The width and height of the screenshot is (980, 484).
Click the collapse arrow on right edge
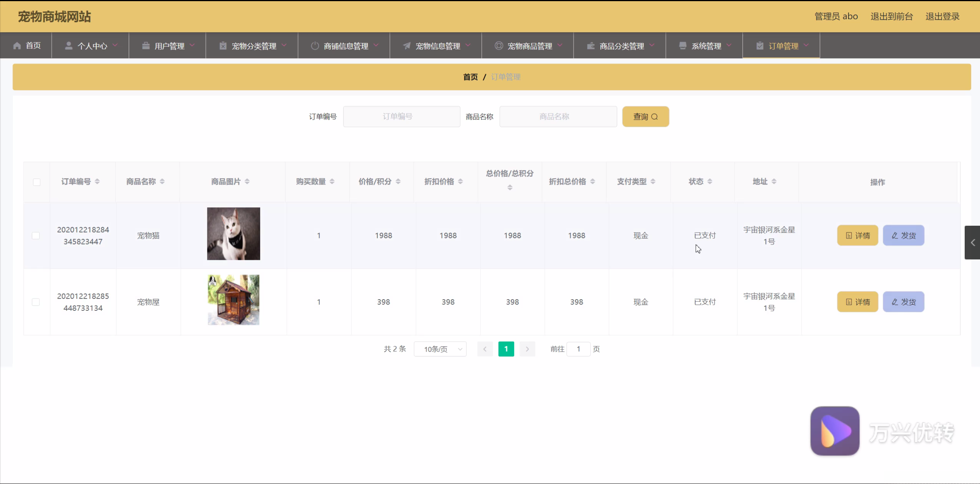coord(972,243)
